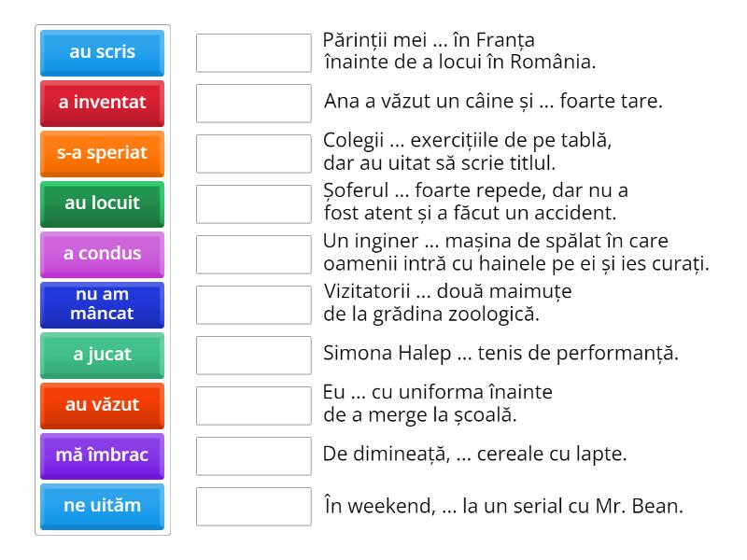Choose the purple 'a condus' tile
Screen dimensions: 747x560
click(x=102, y=254)
